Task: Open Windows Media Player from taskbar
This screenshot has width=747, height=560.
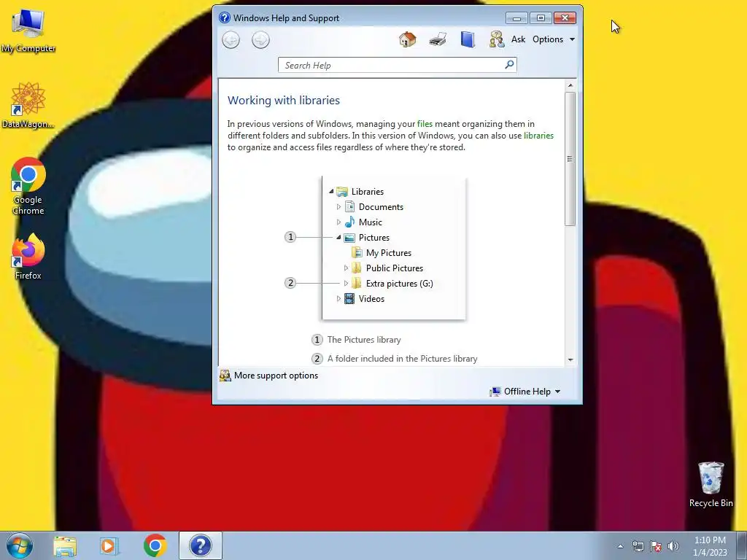Action: [x=109, y=545]
